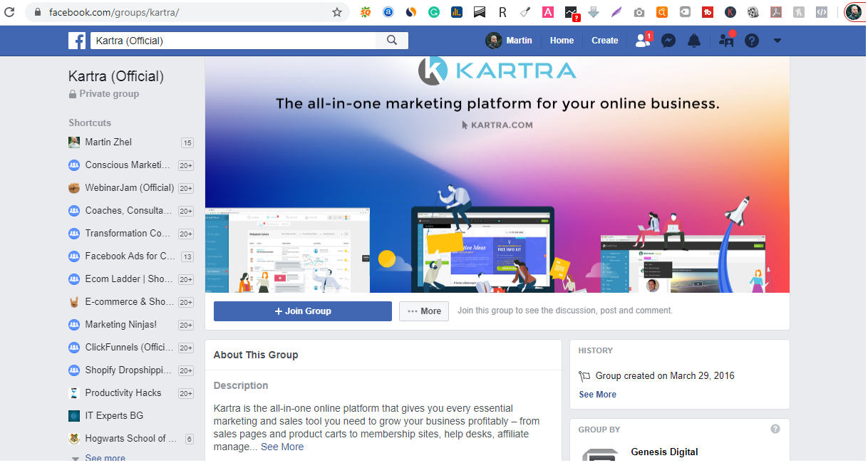Click the Martin profile name link
The height and width of the screenshot is (463, 868).
click(519, 41)
